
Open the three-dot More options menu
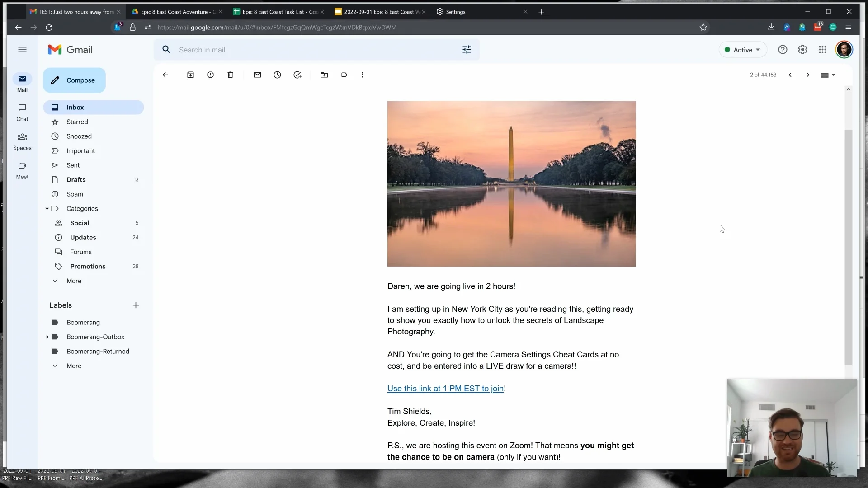[x=362, y=75]
